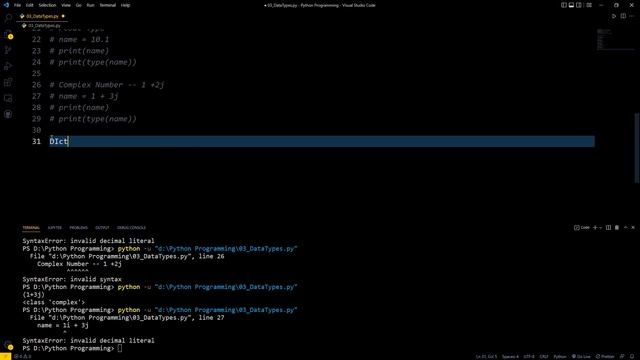This screenshot has width=640, height=360.
Task: Change indentation via Spaces: 4
Action: (510, 356)
